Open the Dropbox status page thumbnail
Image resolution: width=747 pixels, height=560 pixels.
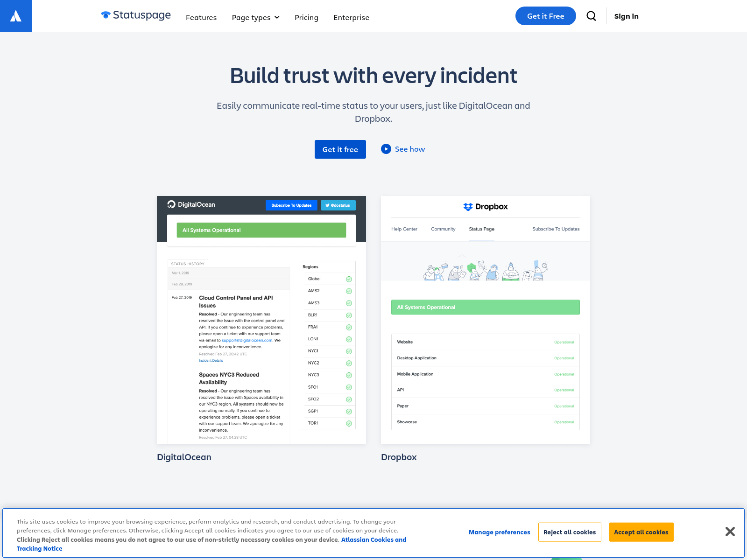486,320
